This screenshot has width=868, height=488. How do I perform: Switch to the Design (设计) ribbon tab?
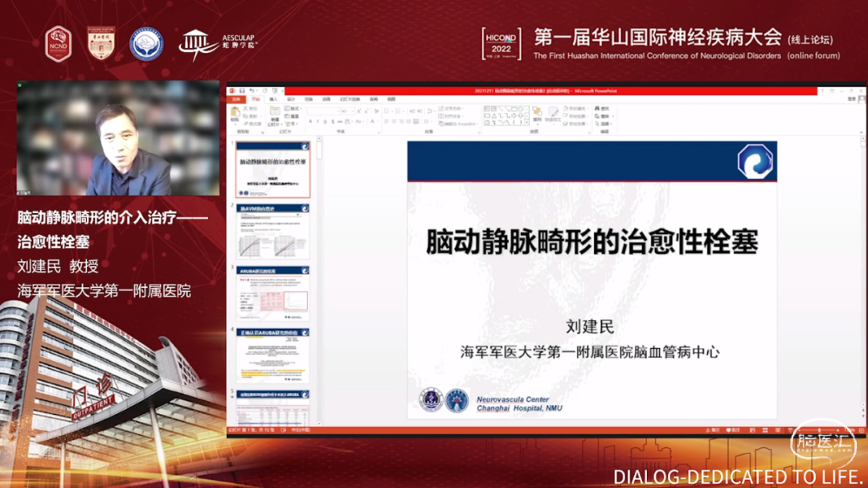[291, 99]
